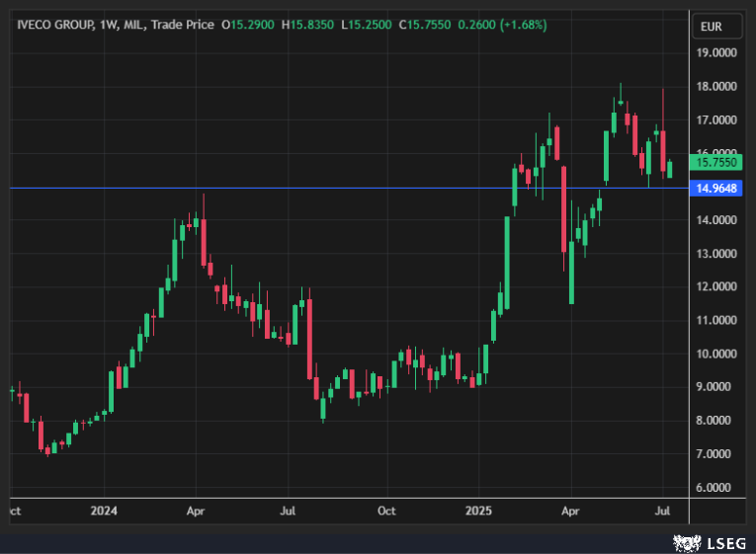Image resolution: width=756 pixels, height=554 pixels.
Task: Click the 13.0000 price axis label
Action: (718, 254)
